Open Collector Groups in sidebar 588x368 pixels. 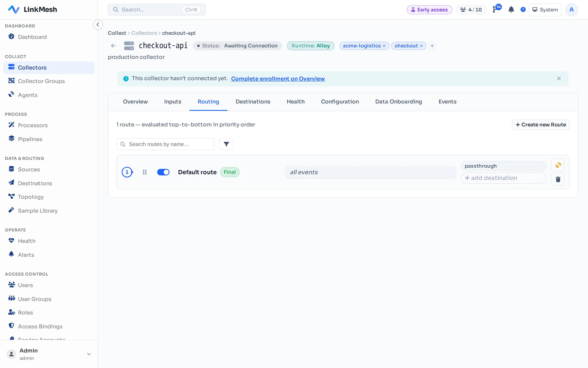tap(49, 81)
